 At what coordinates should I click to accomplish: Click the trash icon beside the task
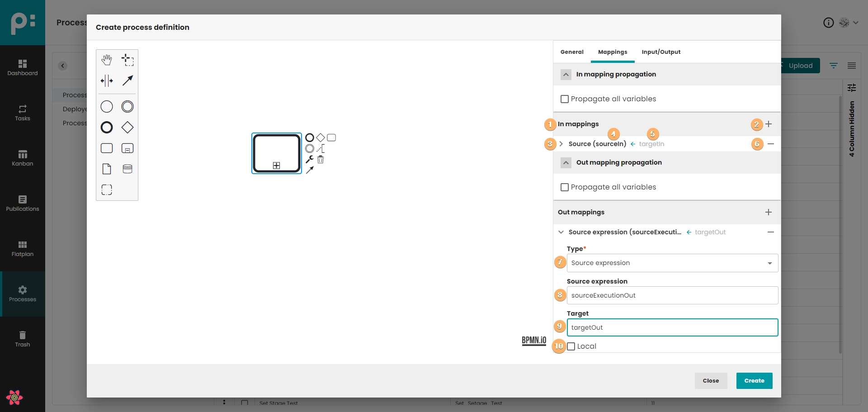(321, 160)
